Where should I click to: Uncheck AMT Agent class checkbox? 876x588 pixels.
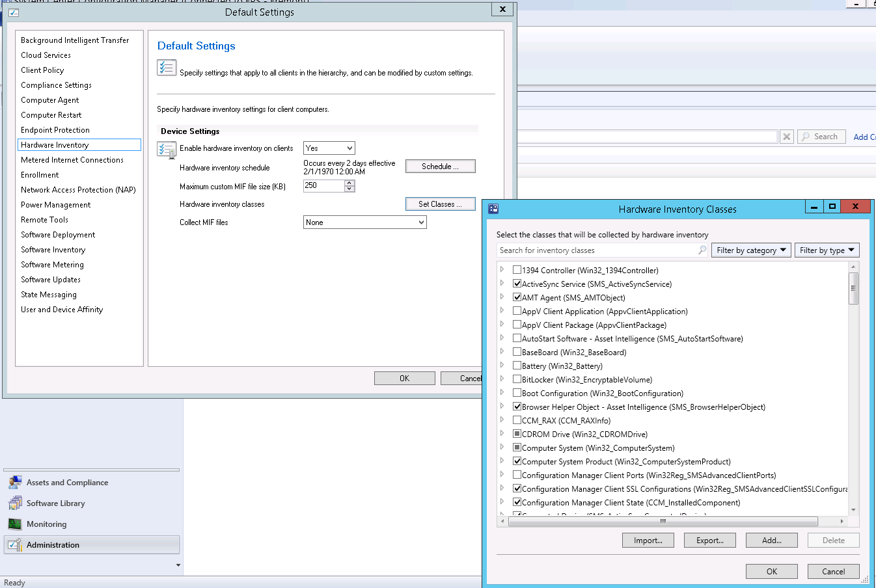(517, 297)
